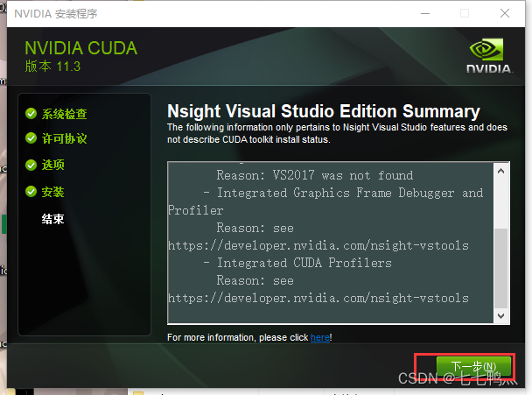
Task: Minimize the NVIDIA installer window
Action: (x=425, y=14)
